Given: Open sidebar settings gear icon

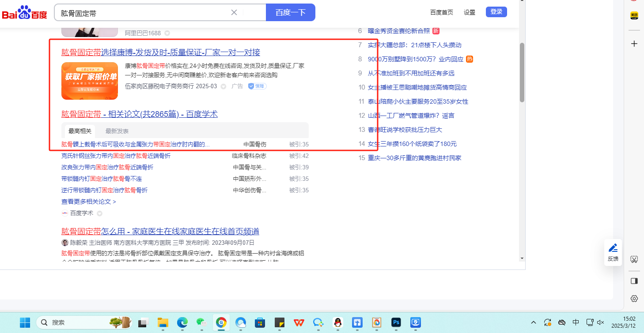Looking at the screenshot, I should 634,299.
